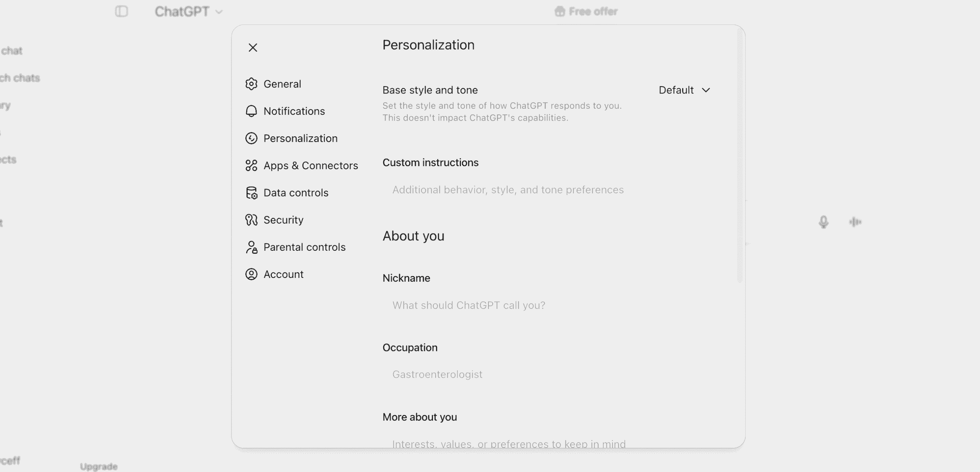Switch to the Data controls tab
980x472 pixels.
point(296,193)
